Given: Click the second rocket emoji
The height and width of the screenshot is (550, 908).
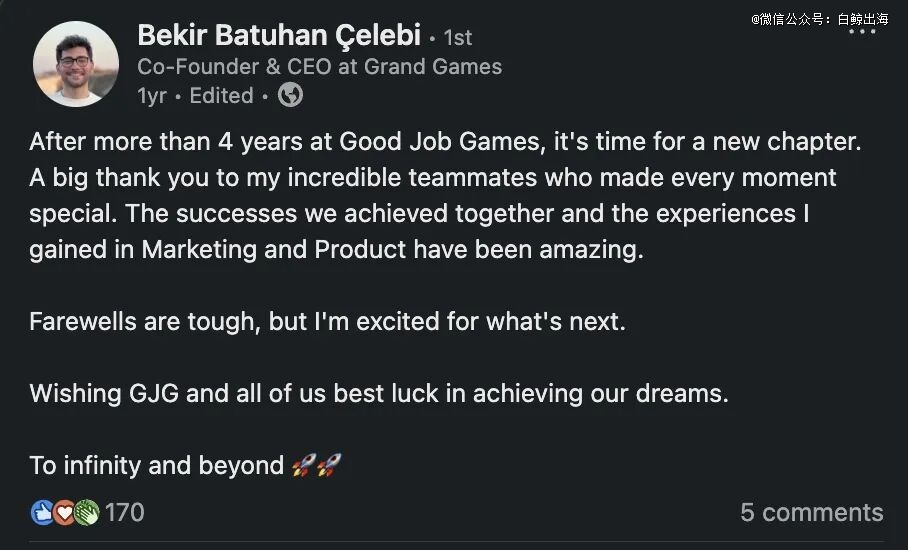Looking at the screenshot, I should [x=329, y=465].
